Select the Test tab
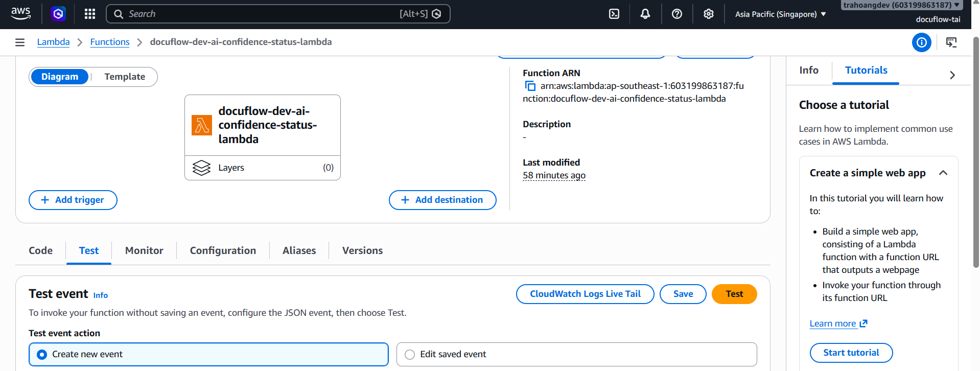The image size is (980, 371). click(89, 251)
